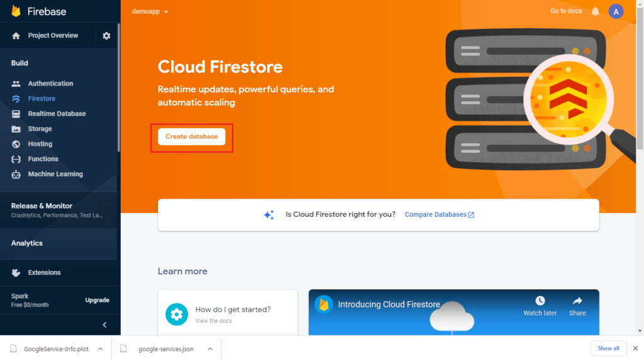Click the Extensions puzzle icon
Viewport: 644px width, 362px height.
coord(16,273)
